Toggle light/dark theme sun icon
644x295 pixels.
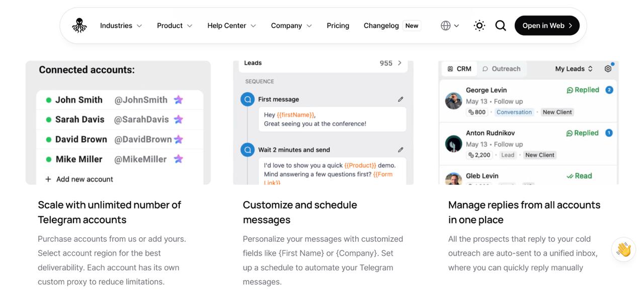click(x=479, y=26)
